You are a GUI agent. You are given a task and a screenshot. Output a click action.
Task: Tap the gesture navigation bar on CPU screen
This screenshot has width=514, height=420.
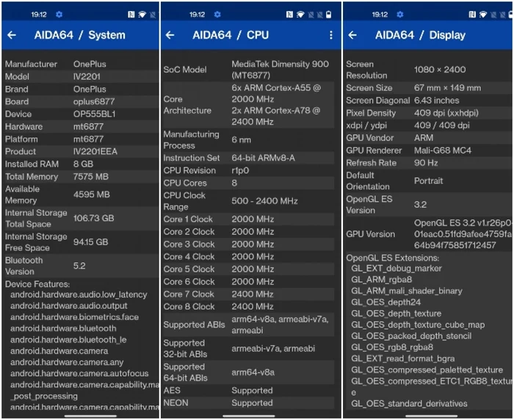point(248,416)
